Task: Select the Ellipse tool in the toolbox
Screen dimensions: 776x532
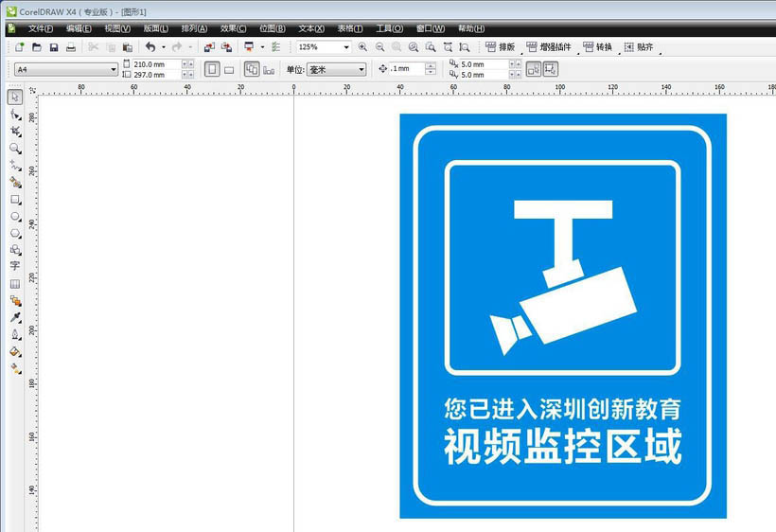Action: (x=15, y=216)
